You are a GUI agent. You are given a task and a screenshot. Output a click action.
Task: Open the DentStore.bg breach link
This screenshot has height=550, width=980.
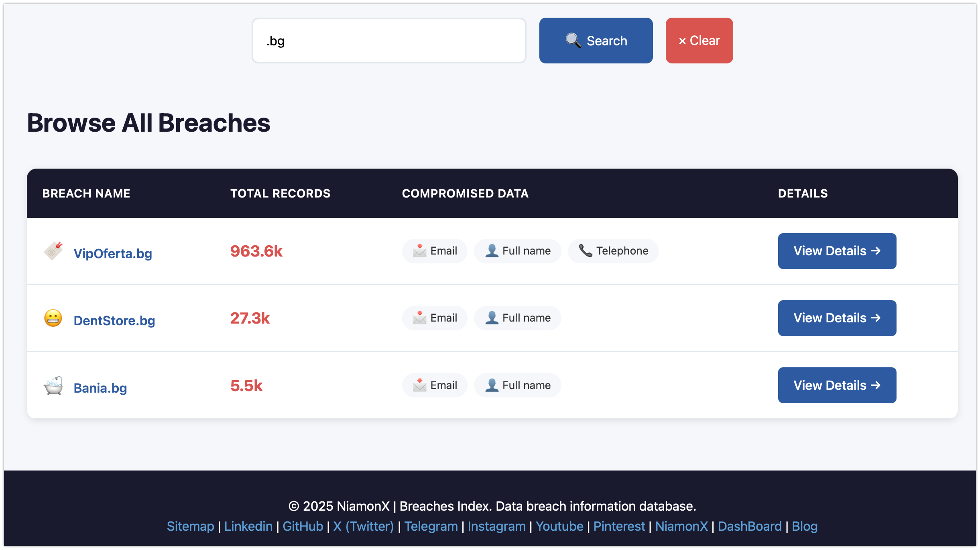tap(114, 320)
